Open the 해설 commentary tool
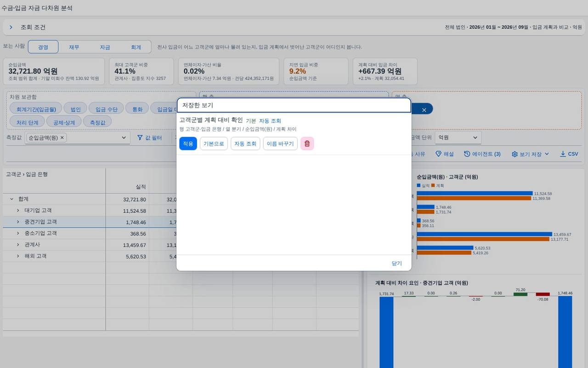Screen dimensions: 588x368 (444, 154)
